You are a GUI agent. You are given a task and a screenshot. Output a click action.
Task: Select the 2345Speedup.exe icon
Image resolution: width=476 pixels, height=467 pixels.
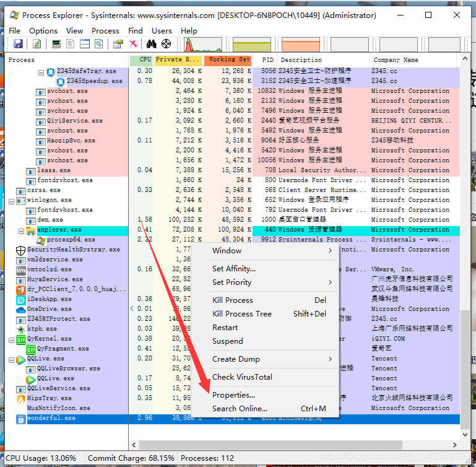pos(61,82)
